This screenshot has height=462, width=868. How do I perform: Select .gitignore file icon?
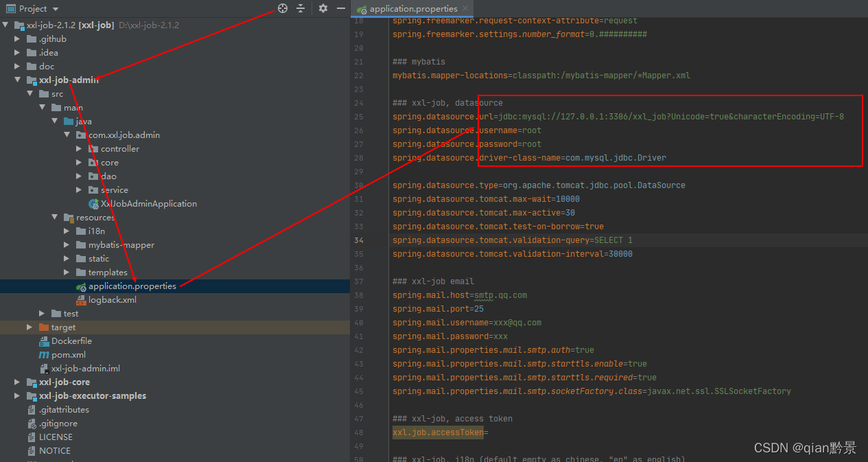tap(32, 424)
